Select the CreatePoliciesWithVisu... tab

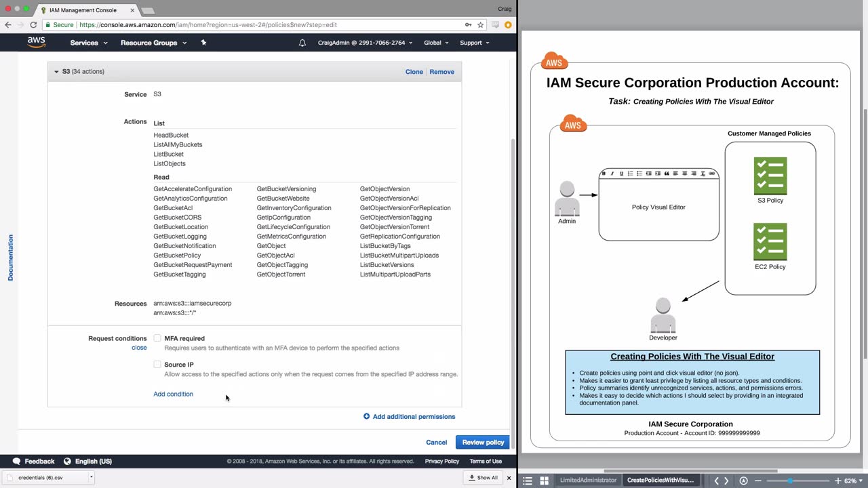[660, 481]
